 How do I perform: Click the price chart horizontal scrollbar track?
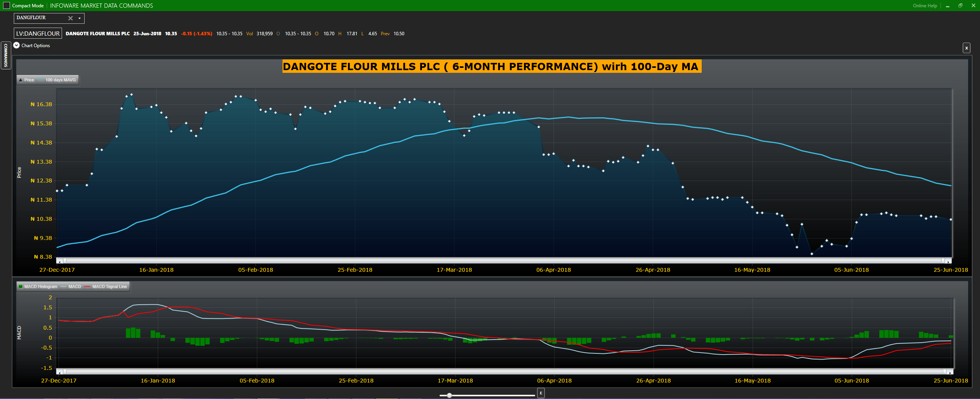click(504, 260)
